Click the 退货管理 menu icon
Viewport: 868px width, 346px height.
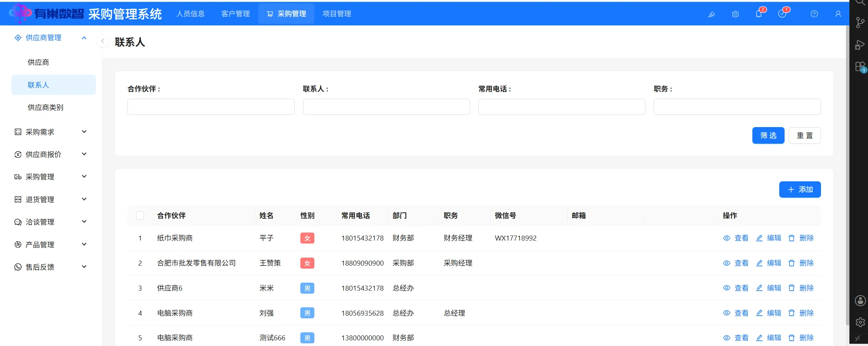point(18,200)
